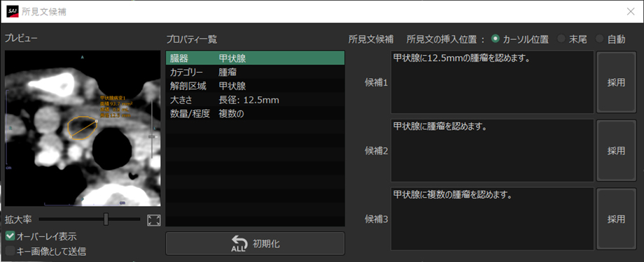Image resolution: width=644 pixels, height=262 pixels.
Task: Select the カテゴリー 腫瘤 property row
Action: pos(255,72)
